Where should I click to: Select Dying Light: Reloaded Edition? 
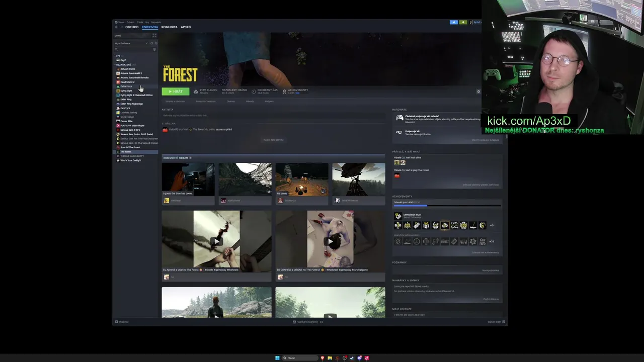point(136,95)
